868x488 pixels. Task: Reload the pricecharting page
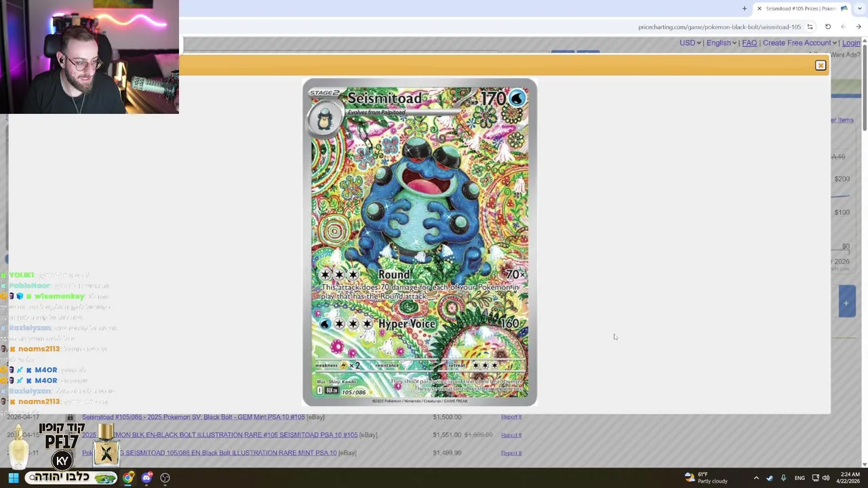pyautogui.click(x=827, y=26)
